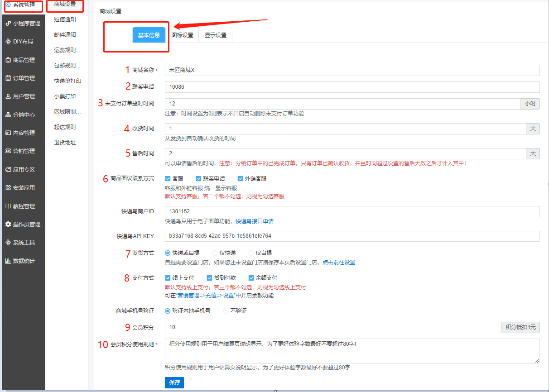Click the 操作员管理 gear icon
549x392 pixels.
tap(8, 224)
